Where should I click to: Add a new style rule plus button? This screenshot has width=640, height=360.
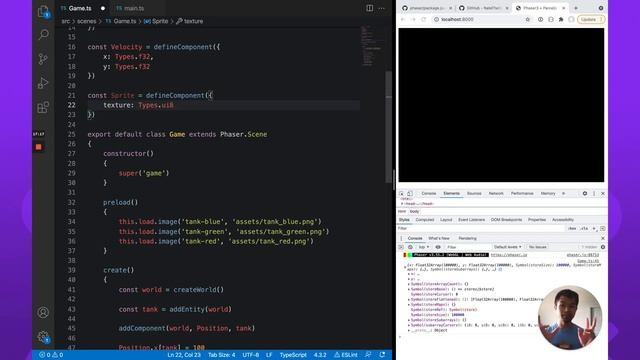point(594,229)
